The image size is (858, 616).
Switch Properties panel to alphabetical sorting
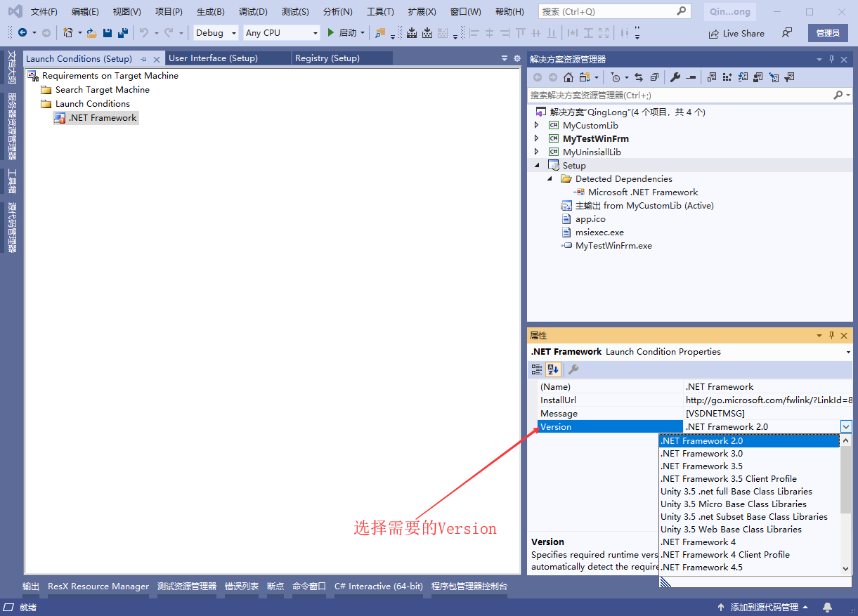coord(553,369)
